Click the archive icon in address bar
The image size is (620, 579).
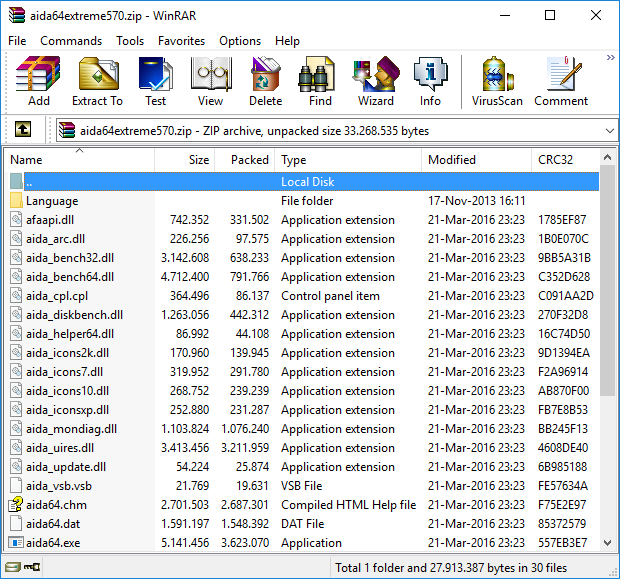[x=67, y=130]
